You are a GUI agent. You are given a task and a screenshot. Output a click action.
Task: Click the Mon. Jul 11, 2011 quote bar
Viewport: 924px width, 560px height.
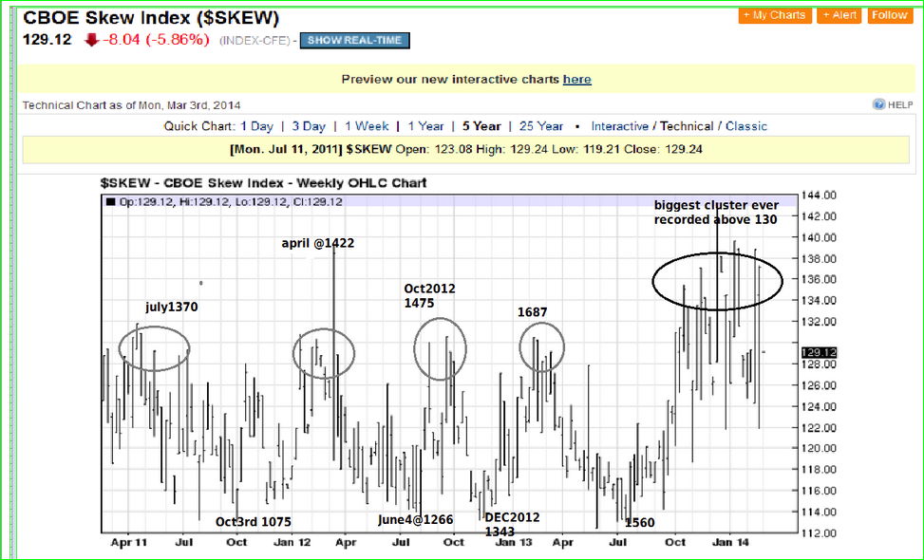[465, 150]
